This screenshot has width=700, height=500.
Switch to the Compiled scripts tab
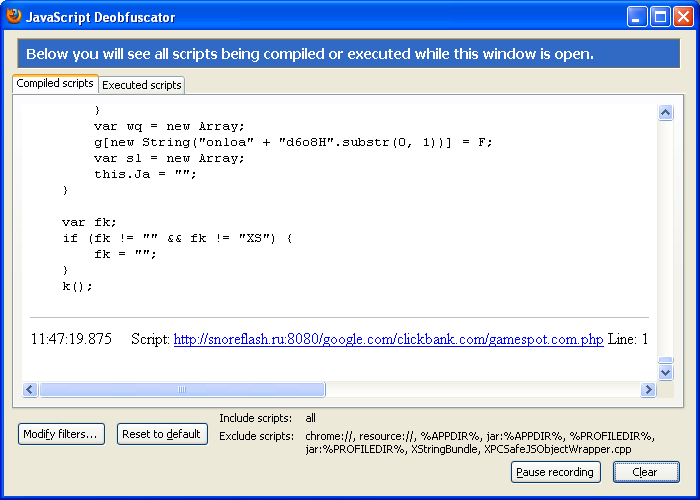point(55,84)
